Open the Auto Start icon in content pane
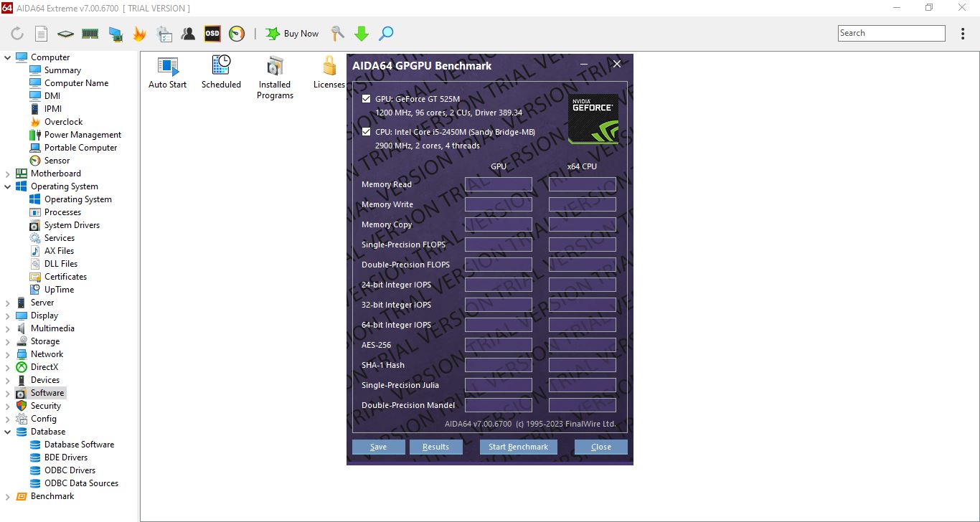The image size is (980, 522). [x=168, y=72]
